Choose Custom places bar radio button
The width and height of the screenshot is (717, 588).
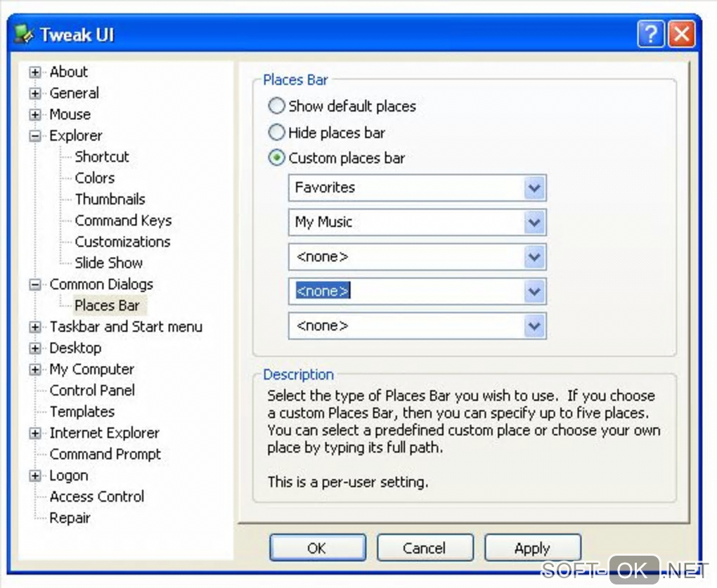(x=277, y=158)
